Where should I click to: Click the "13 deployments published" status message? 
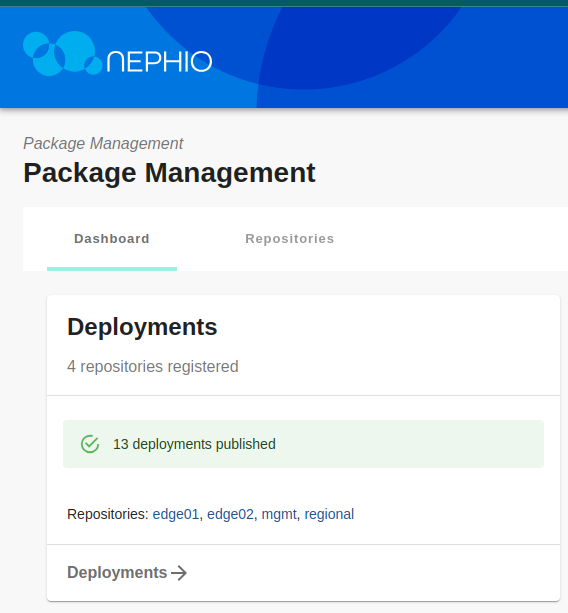click(194, 444)
